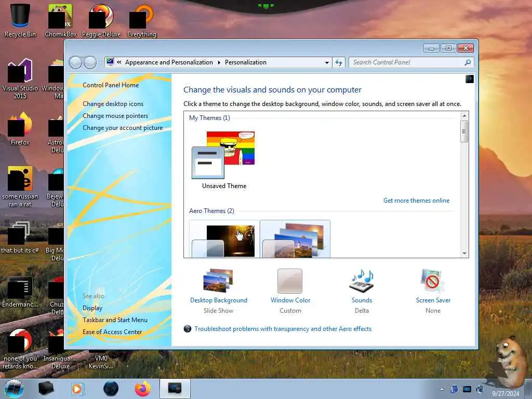Select the Peggle Deluxe desktop icon
Viewport: 532px width, 399px height.
click(x=101, y=20)
